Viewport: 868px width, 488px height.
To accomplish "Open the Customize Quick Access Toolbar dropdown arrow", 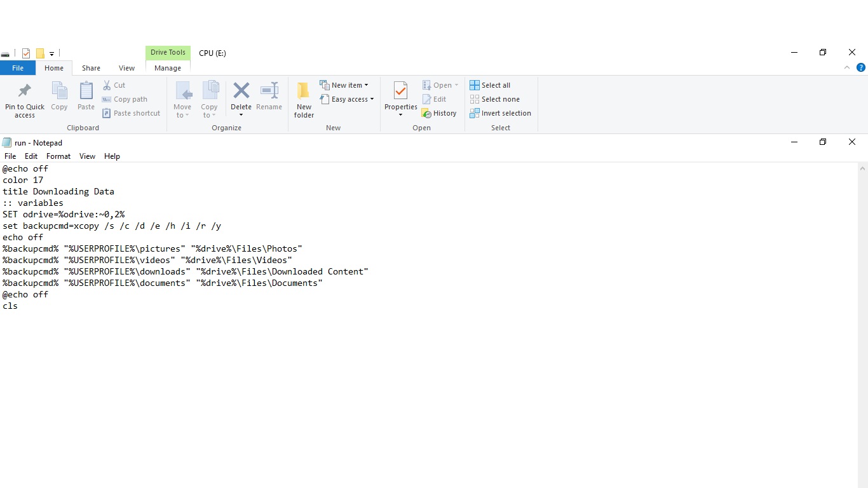I will pos(51,54).
